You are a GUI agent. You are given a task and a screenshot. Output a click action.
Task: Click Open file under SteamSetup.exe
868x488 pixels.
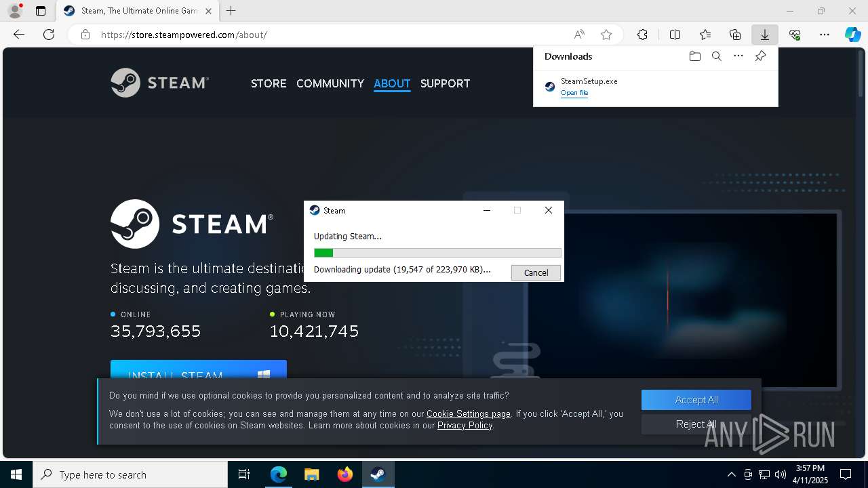point(574,93)
